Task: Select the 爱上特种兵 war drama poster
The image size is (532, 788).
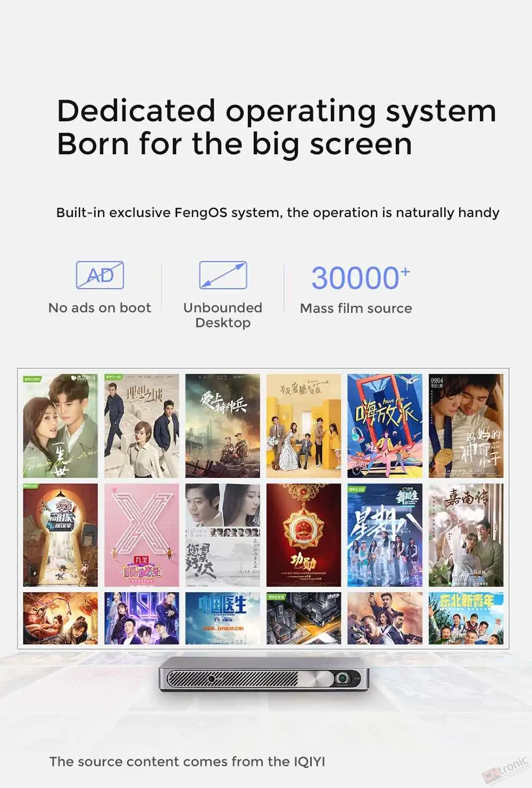Action: [x=222, y=426]
